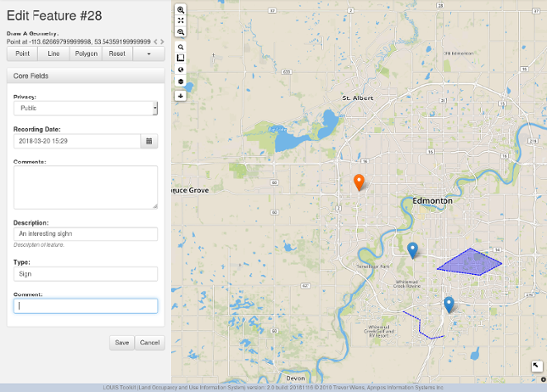Click the blue marker above the dashed line
This screenshot has height=392, width=547.
(x=449, y=304)
